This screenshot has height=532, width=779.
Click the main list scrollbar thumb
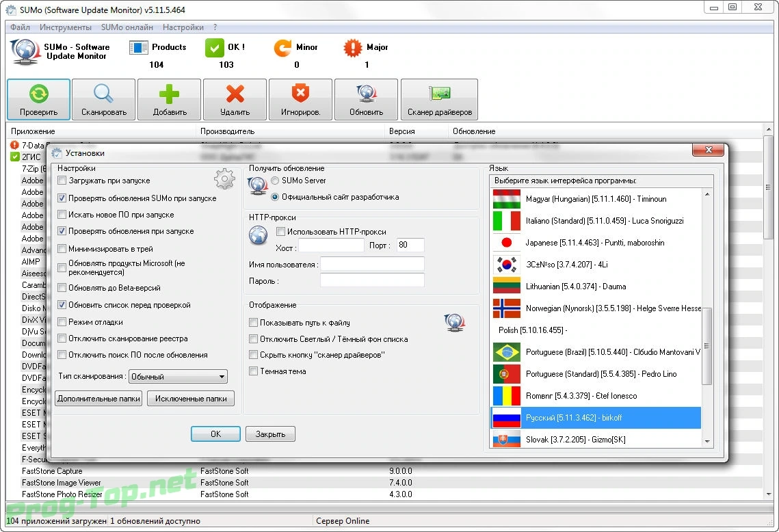point(768,188)
